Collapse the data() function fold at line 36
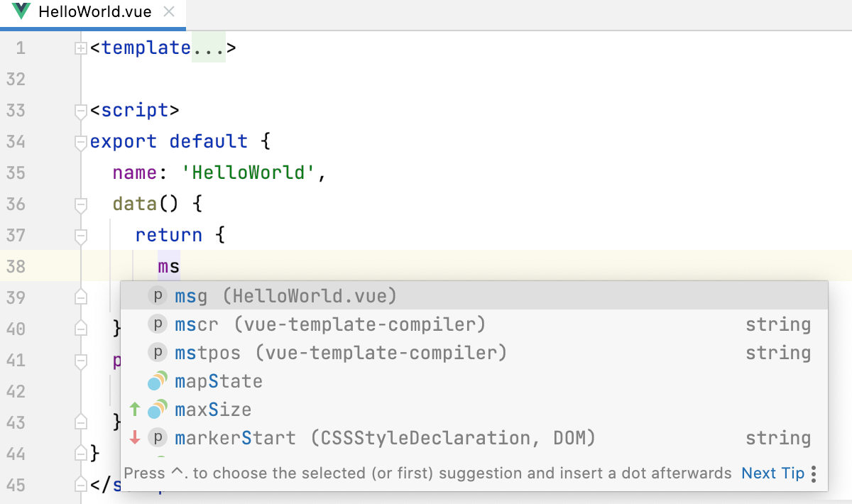 (x=80, y=204)
